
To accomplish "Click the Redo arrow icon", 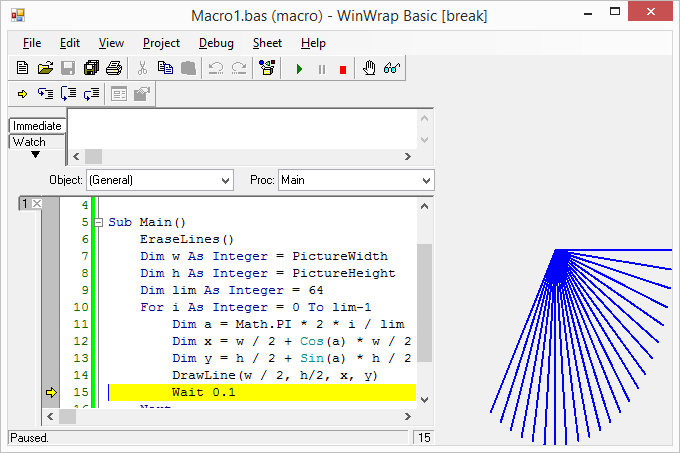I will (239, 68).
